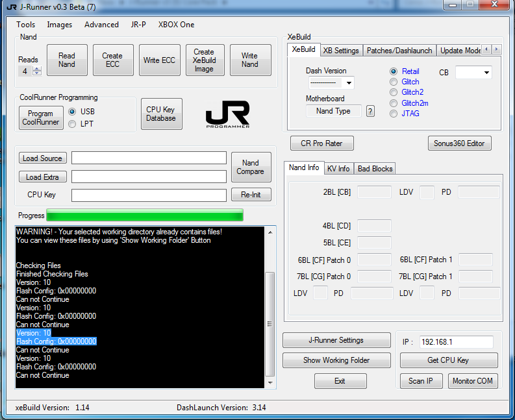Open Sonus360 Editor
The image size is (515, 420).
(460, 143)
